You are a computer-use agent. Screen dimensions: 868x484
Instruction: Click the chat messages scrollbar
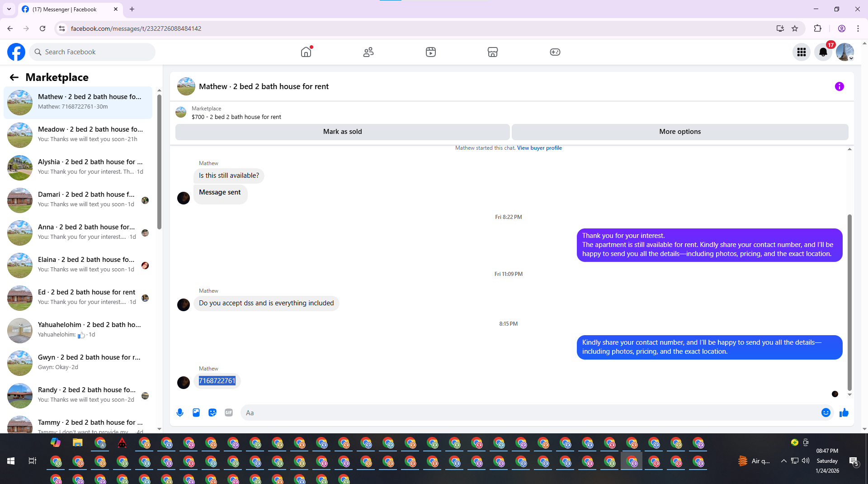coord(849,302)
